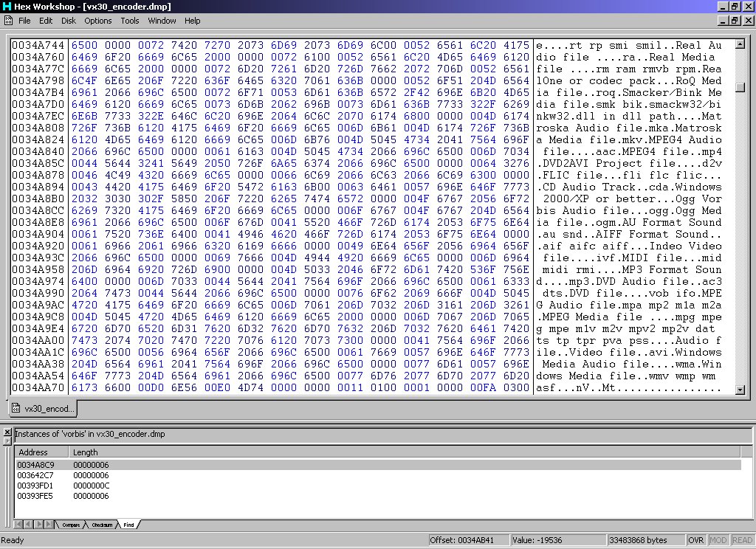Click Value: -19536 status field
The width and height of the screenshot is (756, 549).
(558, 540)
